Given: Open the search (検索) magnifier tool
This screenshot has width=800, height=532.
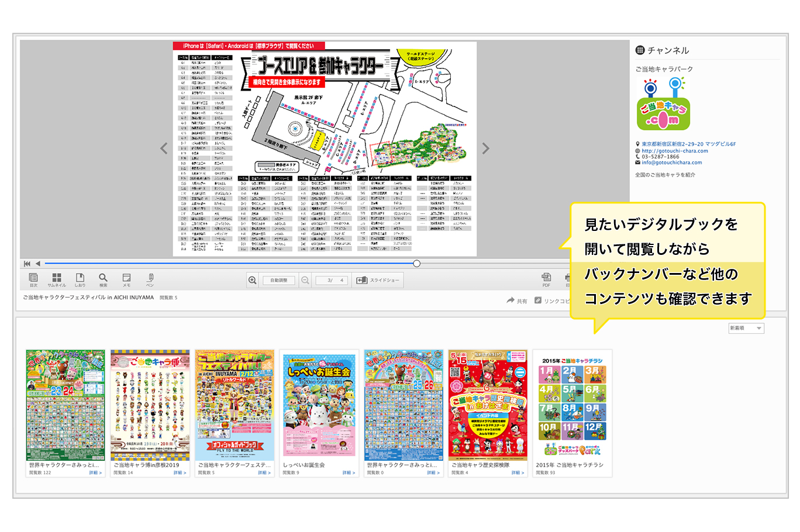Looking at the screenshot, I should coord(103,278).
